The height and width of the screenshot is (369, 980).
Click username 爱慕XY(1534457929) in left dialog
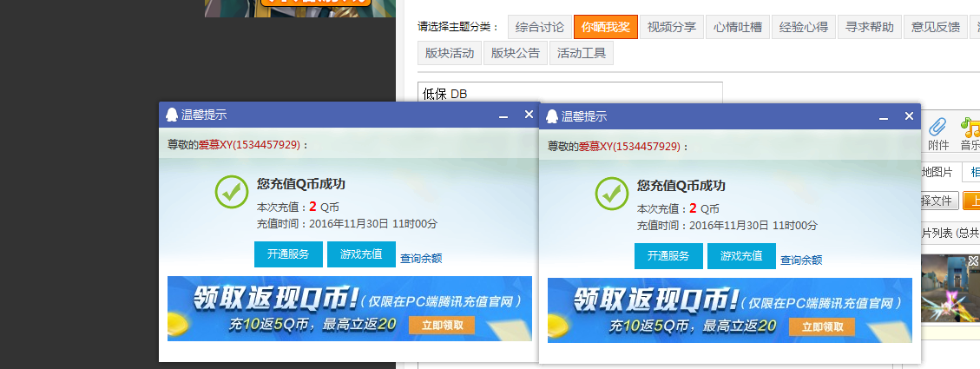pos(249,144)
